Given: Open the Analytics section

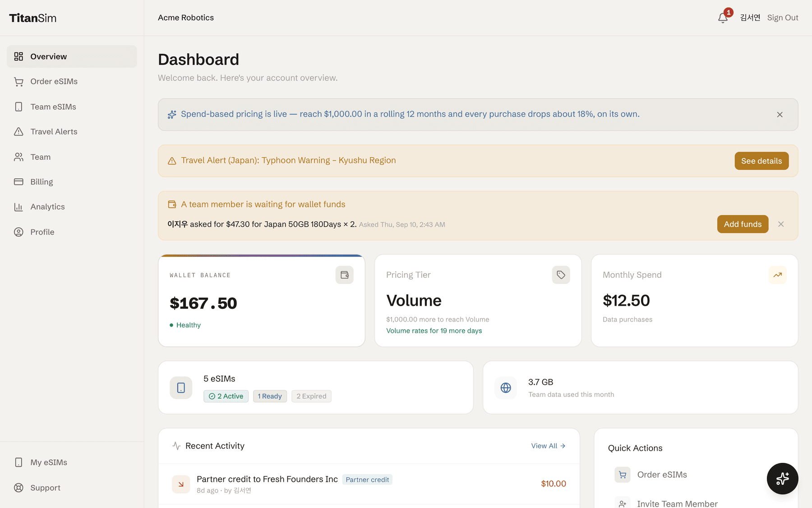Looking at the screenshot, I should tap(72, 207).
